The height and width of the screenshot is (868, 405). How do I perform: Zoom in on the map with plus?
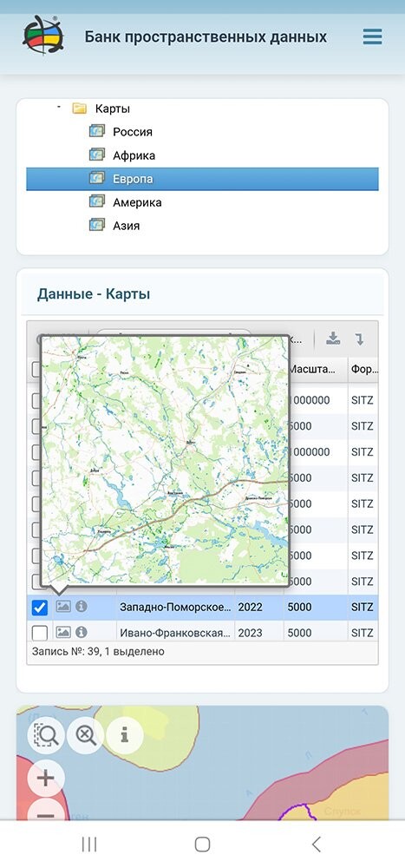(46, 779)
